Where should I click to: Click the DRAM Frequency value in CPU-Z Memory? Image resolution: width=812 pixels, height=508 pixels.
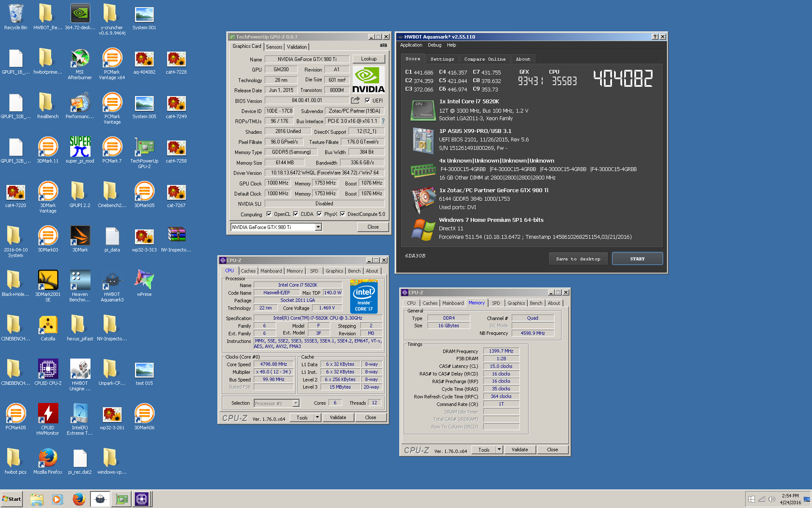[x=501, y=351]
